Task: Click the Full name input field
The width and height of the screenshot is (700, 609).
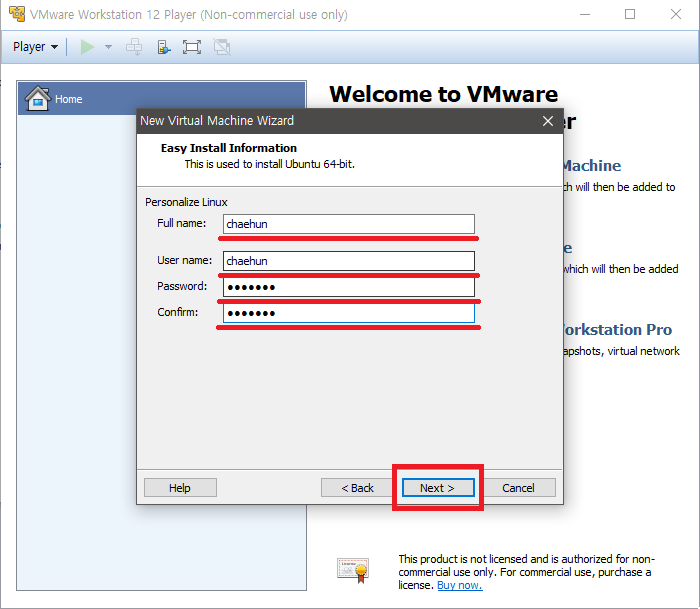Action: click(349, 224)
